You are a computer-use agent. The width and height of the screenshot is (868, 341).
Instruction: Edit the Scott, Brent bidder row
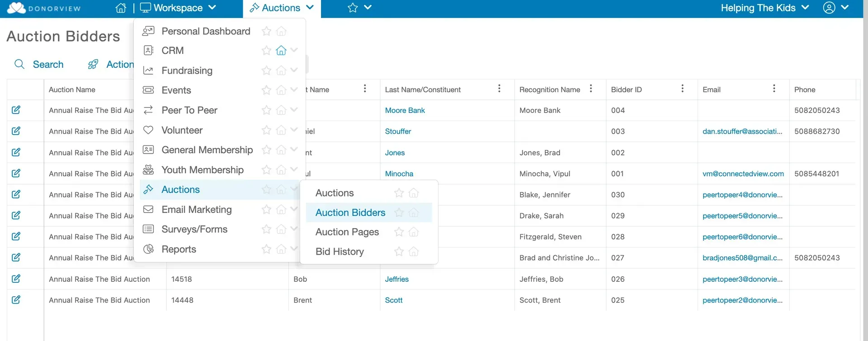click(x=16, y=299)
